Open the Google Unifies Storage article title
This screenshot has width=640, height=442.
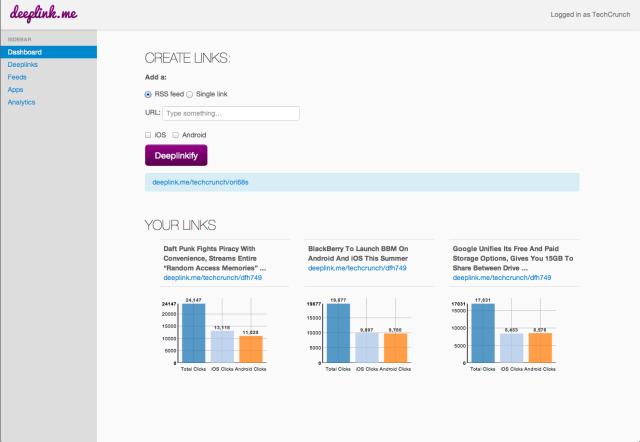pos(513,258)
